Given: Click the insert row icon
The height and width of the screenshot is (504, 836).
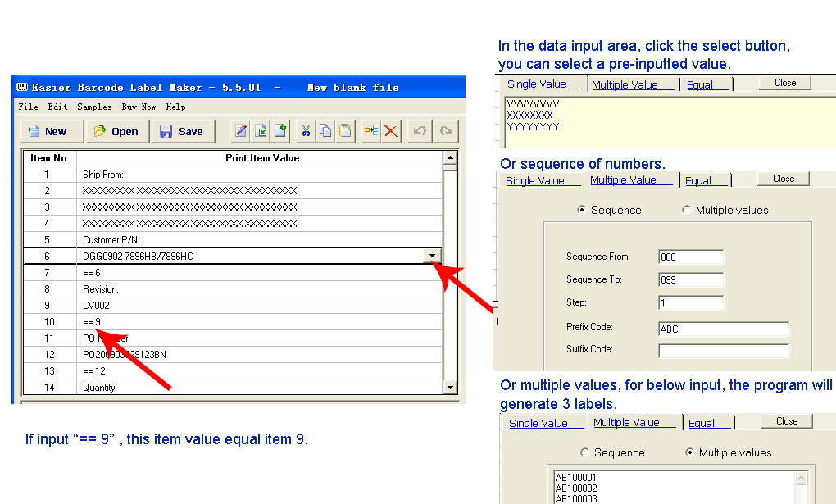Looking at the screenshot, I should 370,131.
